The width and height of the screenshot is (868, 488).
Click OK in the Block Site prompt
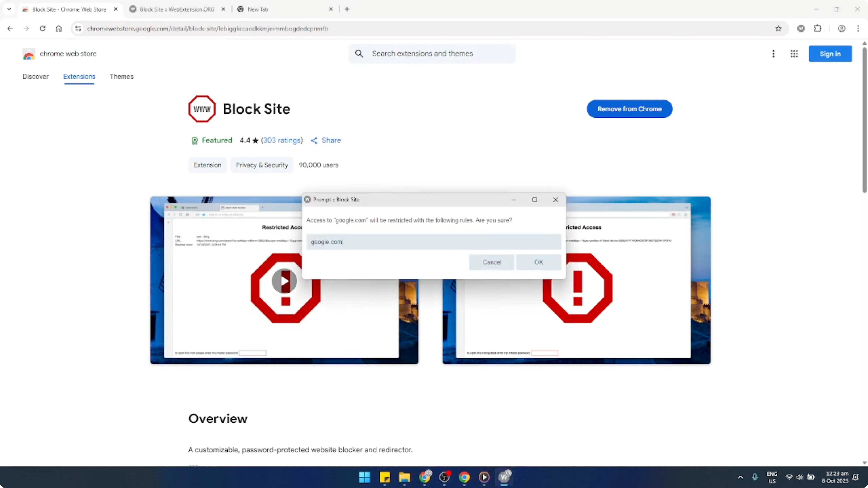[538, 262]
